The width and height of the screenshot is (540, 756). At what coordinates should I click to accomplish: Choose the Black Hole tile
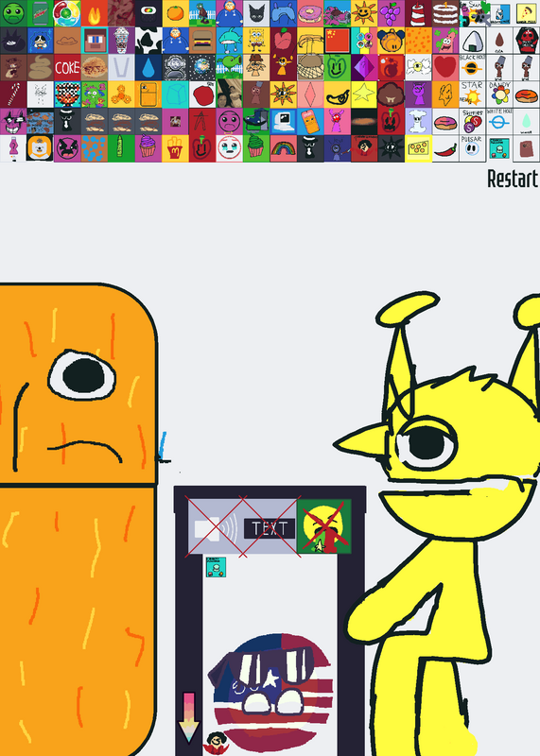[x=473, y=67]
